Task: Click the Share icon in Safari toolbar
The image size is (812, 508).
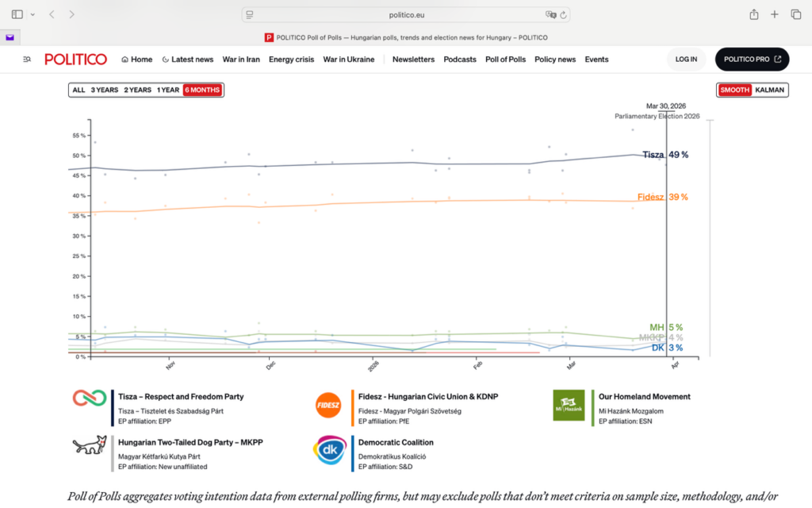Action: [754, 14]
